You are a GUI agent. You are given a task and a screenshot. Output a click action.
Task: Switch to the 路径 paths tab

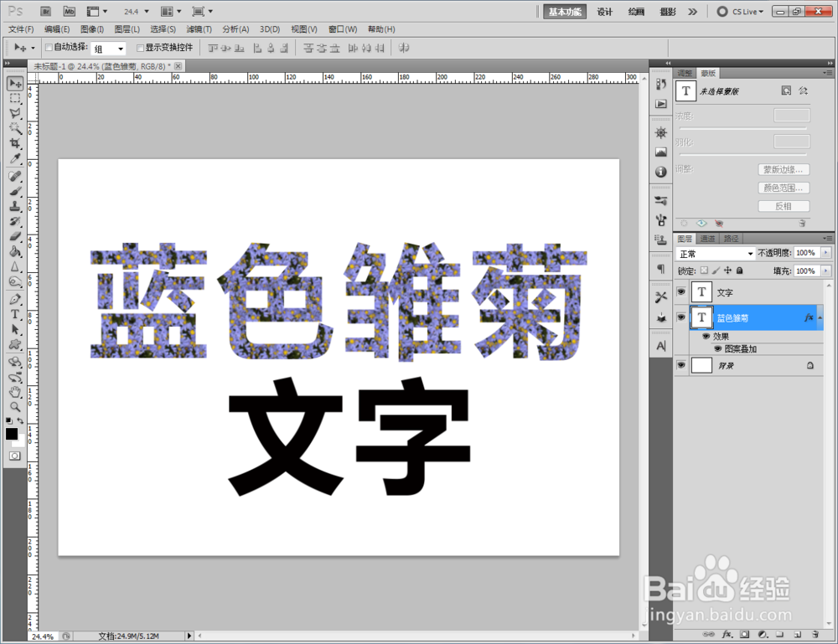[x=731, y=239]
